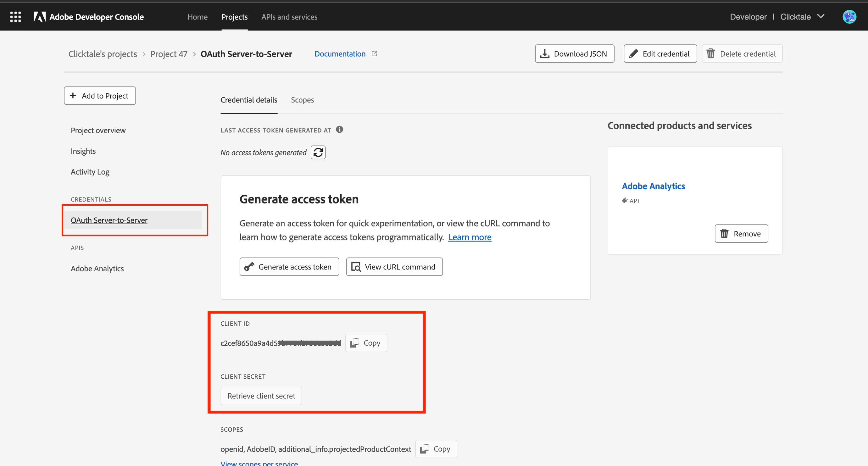The image size is (868, 466).
Task: Expand the Clicktale organization dropdown chevron
Action: click(x=821, y=16)
